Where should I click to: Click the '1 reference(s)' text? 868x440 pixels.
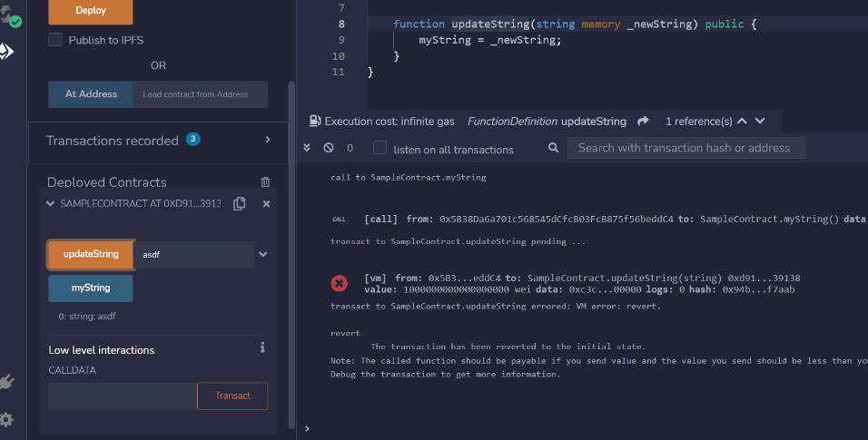(x=698, y=121)
